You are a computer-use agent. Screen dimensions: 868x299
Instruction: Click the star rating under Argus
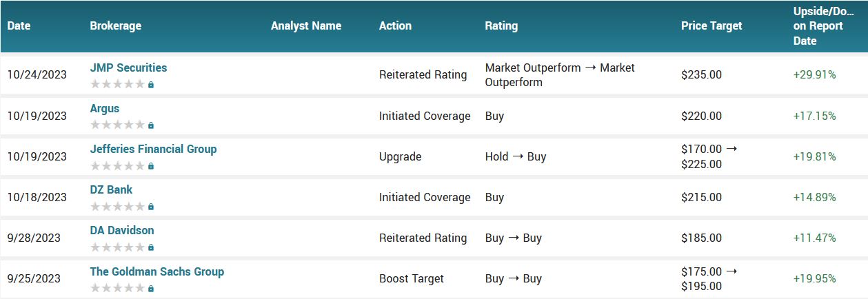click(118, 125)
